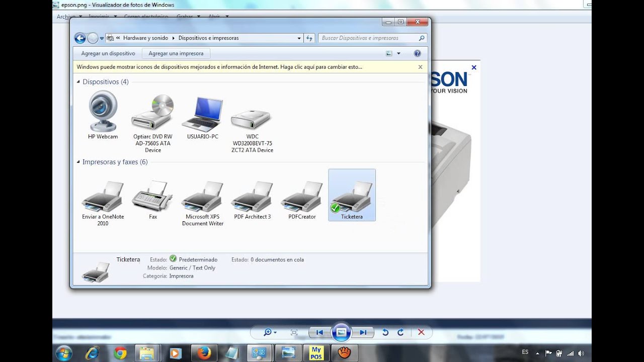Open the view options dropdown arrow

pyautogui.click(x=398, y=53)
